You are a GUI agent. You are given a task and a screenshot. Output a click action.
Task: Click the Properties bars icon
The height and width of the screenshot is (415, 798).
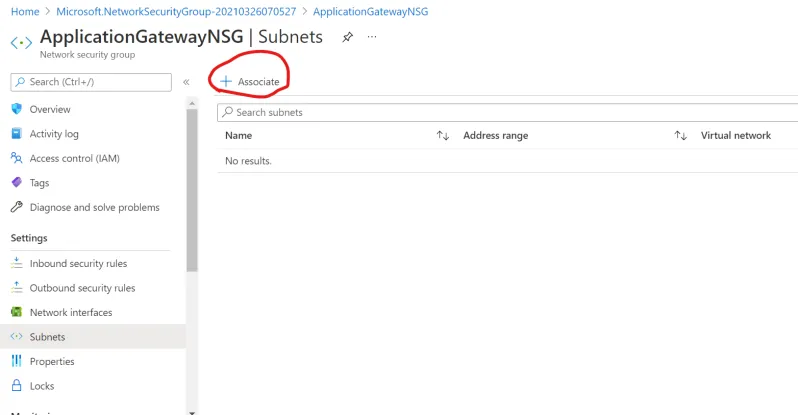17,361
